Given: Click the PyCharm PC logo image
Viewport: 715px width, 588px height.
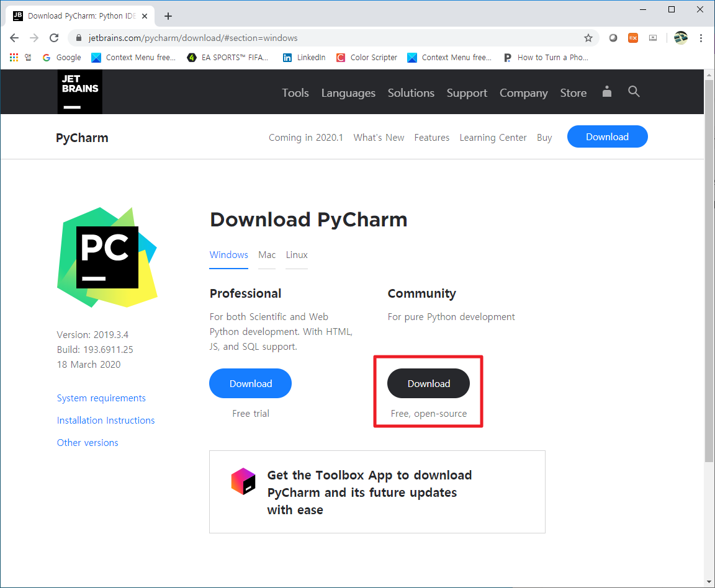Looking at the screenshot, I should pos(107,257).
